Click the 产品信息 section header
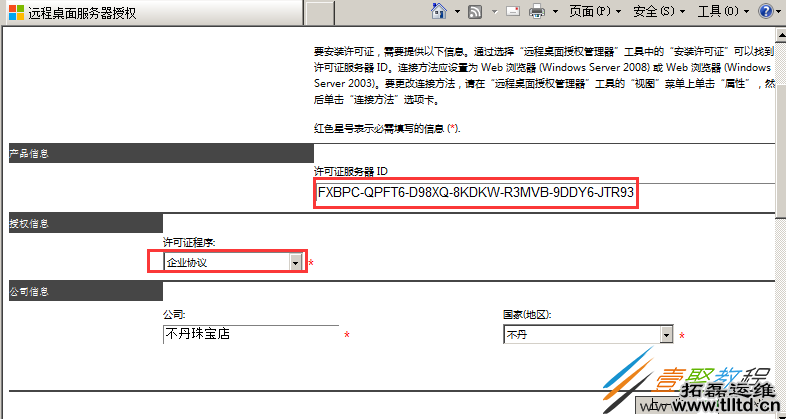The height and width of the screenshot is (419, 786). 161,153
